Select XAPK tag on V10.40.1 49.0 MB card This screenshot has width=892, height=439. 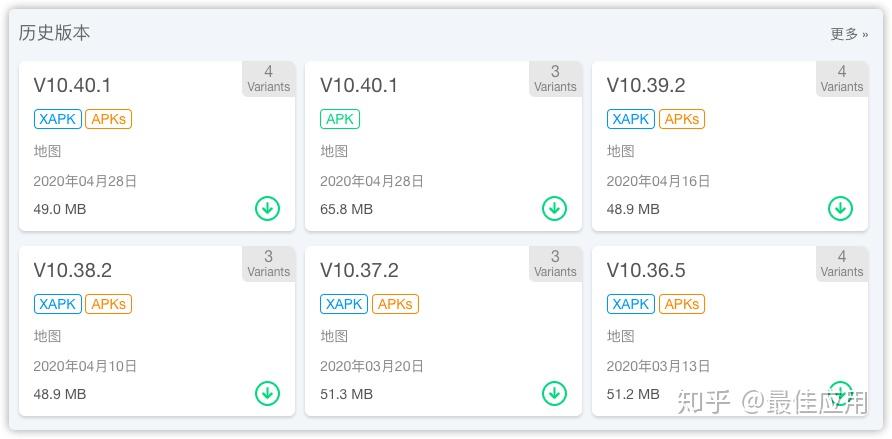[x=57, y=119]
